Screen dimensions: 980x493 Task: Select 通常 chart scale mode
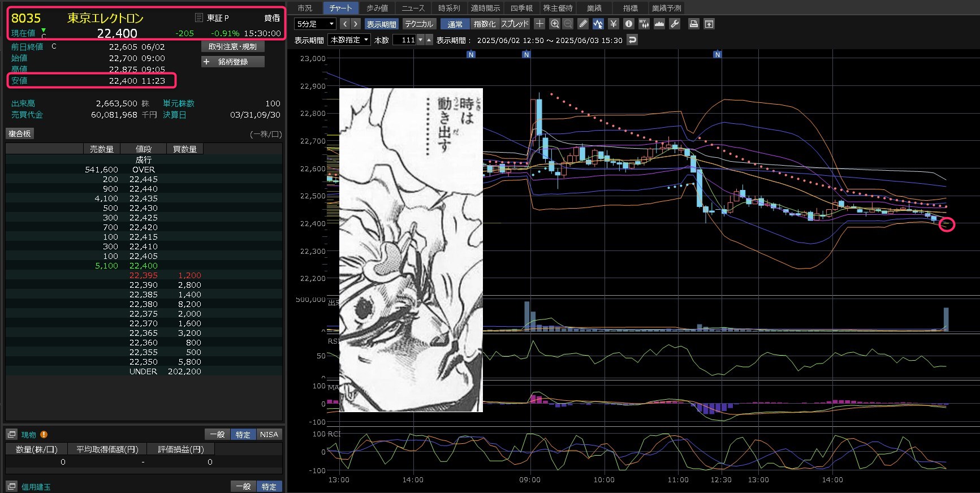[x=455, y=24]
